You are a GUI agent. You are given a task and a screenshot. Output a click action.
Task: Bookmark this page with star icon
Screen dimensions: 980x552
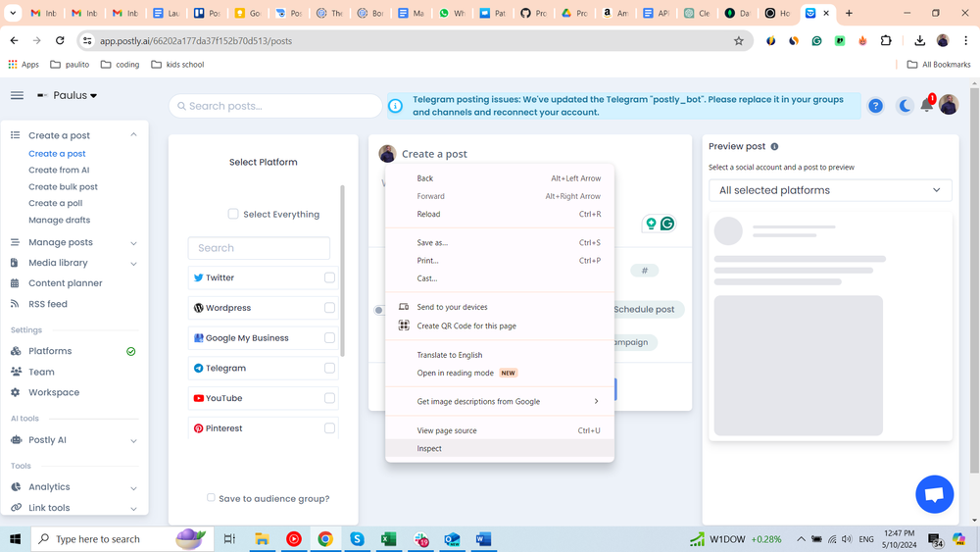pos(739,40)
